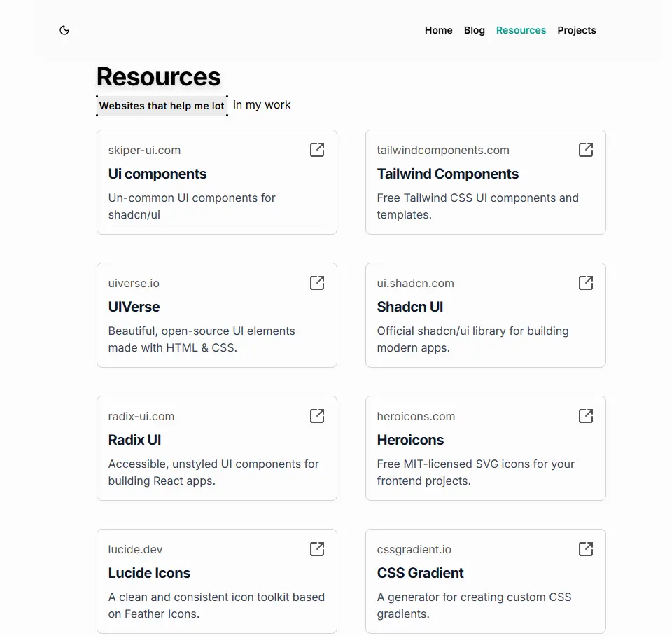This screenshot has height=636, width=672.
Task: Open the Lucide Icons external link icon
Action: click(317, 549)
